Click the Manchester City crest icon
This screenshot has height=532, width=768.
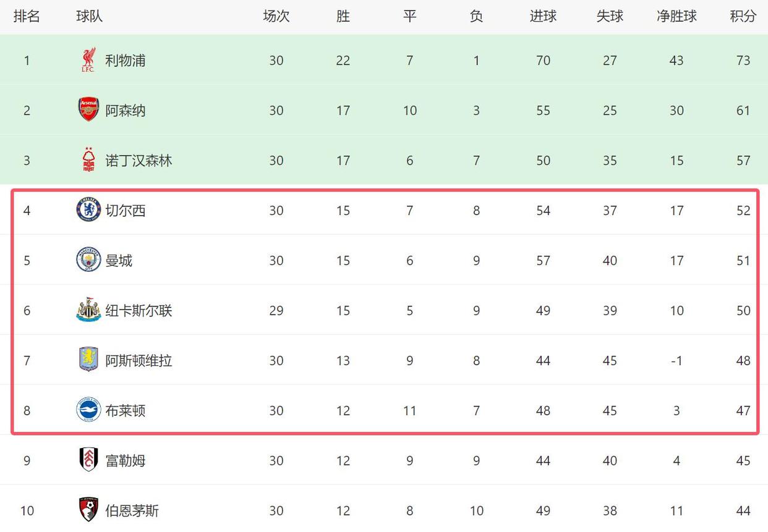click(88, 260)
